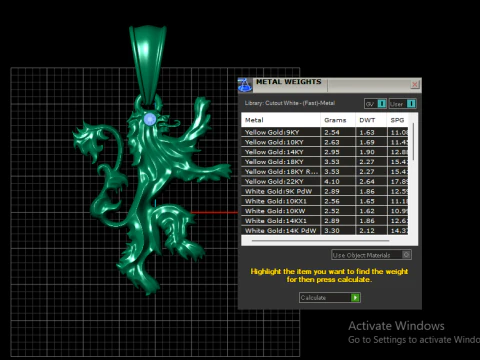Click DWT value 2.12 for 14K PdW
This screenshot has width=480, height=360.
(367, 231)
